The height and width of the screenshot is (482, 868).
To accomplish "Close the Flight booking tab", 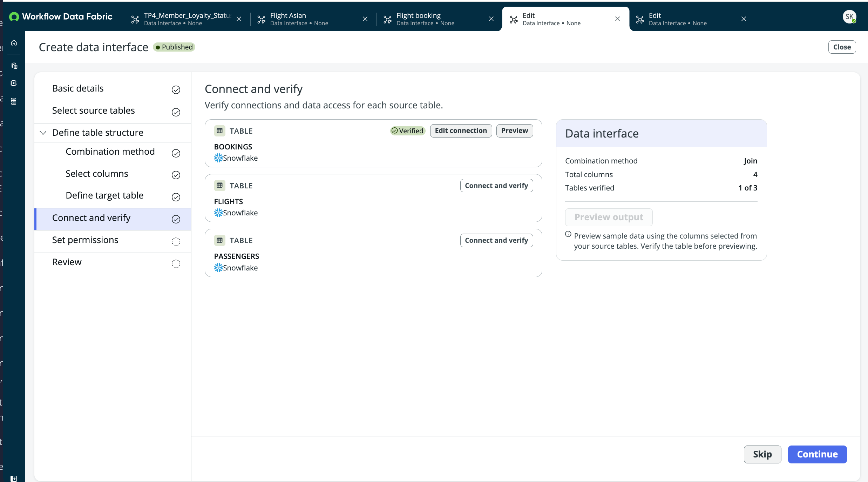I will (x=491, y=19).
